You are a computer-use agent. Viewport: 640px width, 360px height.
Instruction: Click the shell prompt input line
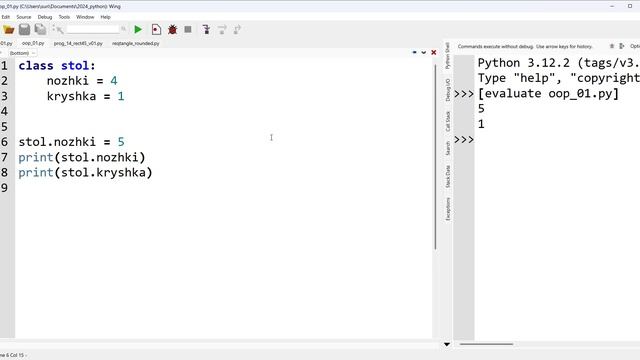coord(557,140)
